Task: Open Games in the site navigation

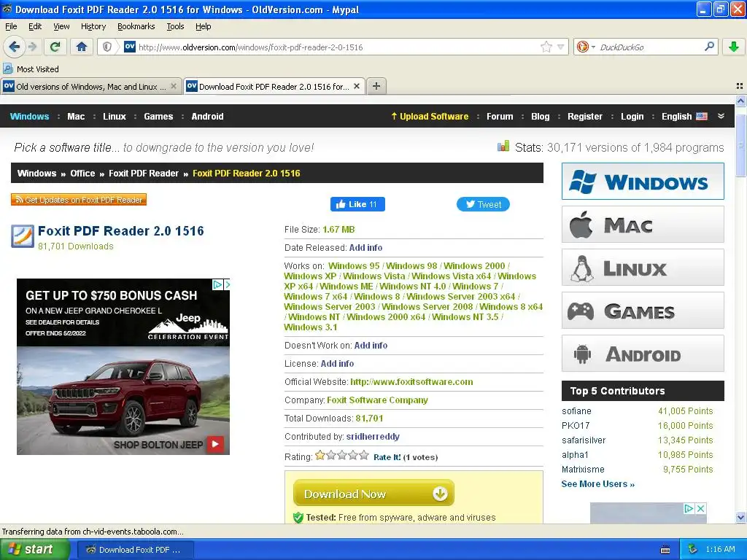Action: (x=158, y=116)
